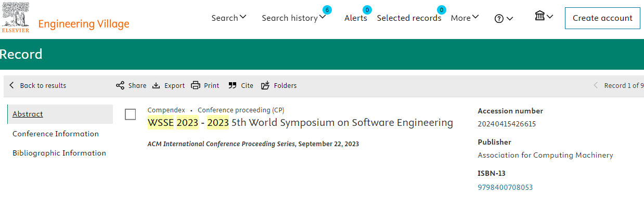Click the Cite quotation mark icon
The height and width of the screenshot is (206, 644).
(x=233, y=85)
